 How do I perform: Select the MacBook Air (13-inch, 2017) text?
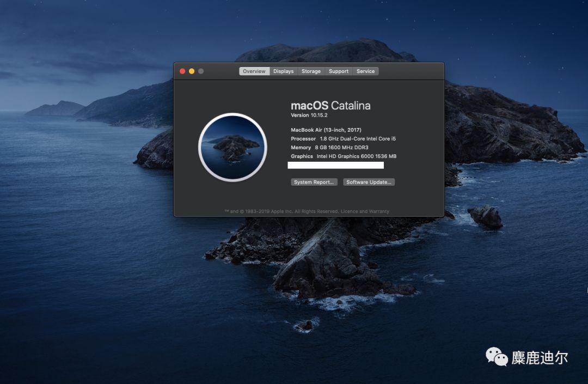[326, 130]
